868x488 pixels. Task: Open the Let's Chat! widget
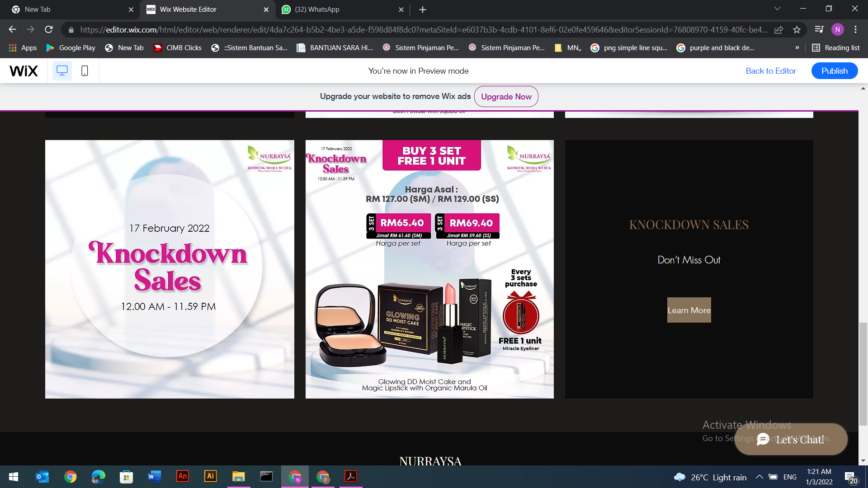(x=791, y=439)
